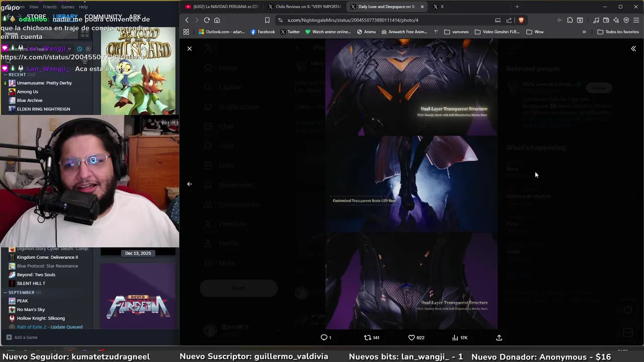Open the Facebook bookmark
This screenshot has width=644, height=362.
pyautogui.click(x=263, y=32)
